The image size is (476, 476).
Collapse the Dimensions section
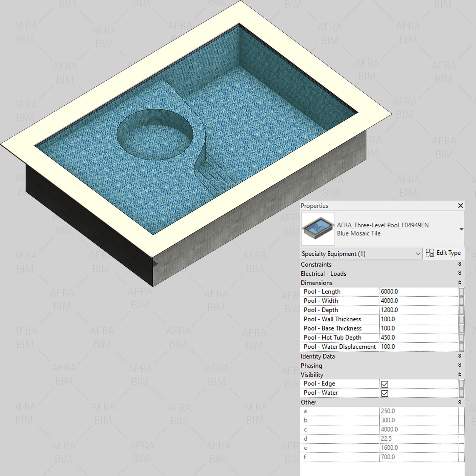[460, 283]
